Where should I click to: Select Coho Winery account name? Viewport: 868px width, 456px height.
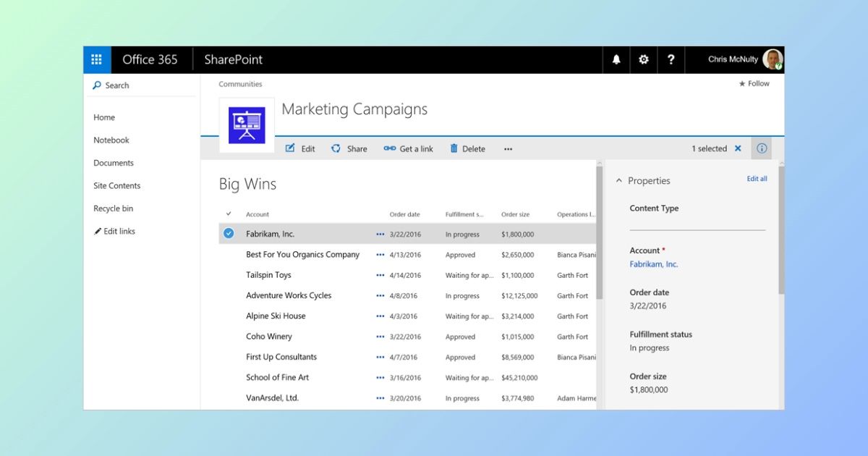[269, 337]
